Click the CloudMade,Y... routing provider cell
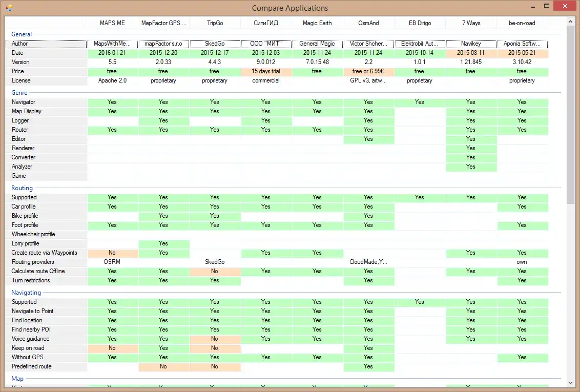The height and width of the screenshot is (392, 580). (368, 262)
